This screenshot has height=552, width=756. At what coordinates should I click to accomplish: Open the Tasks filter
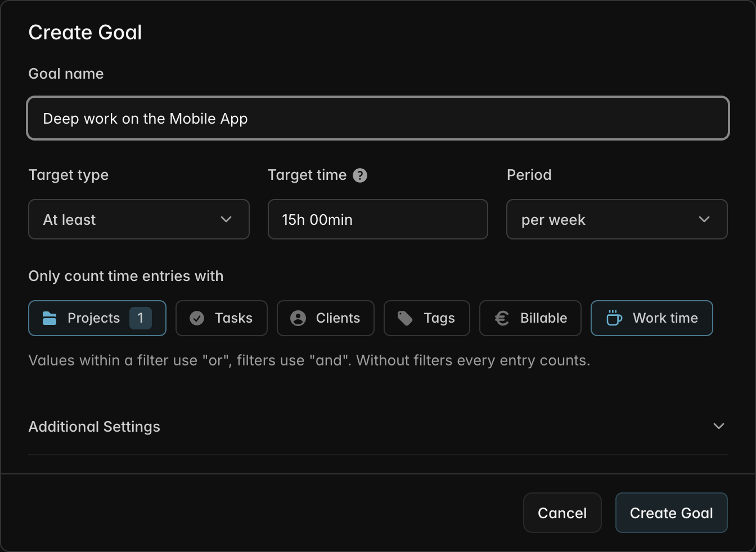coord(222,318)
